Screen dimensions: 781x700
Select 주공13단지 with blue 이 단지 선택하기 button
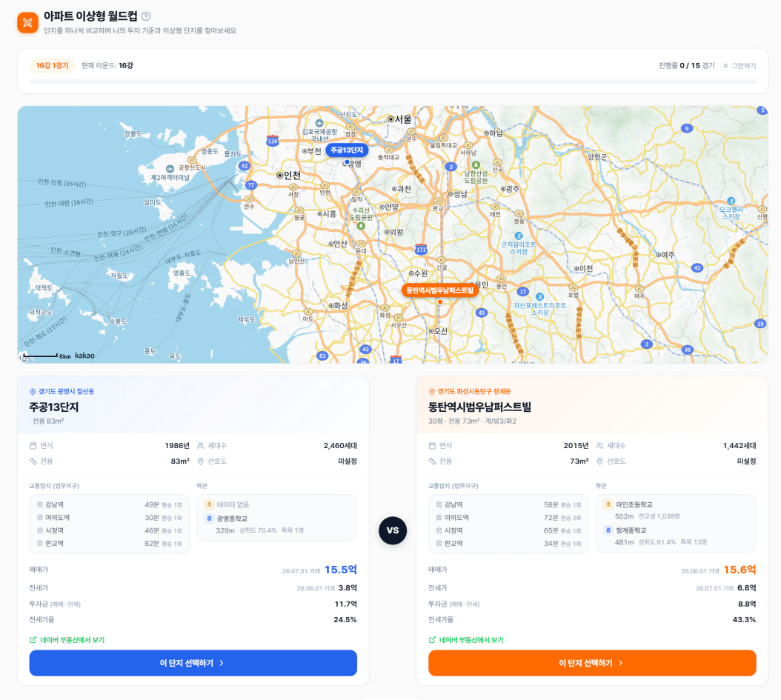(x=193, y=663)
